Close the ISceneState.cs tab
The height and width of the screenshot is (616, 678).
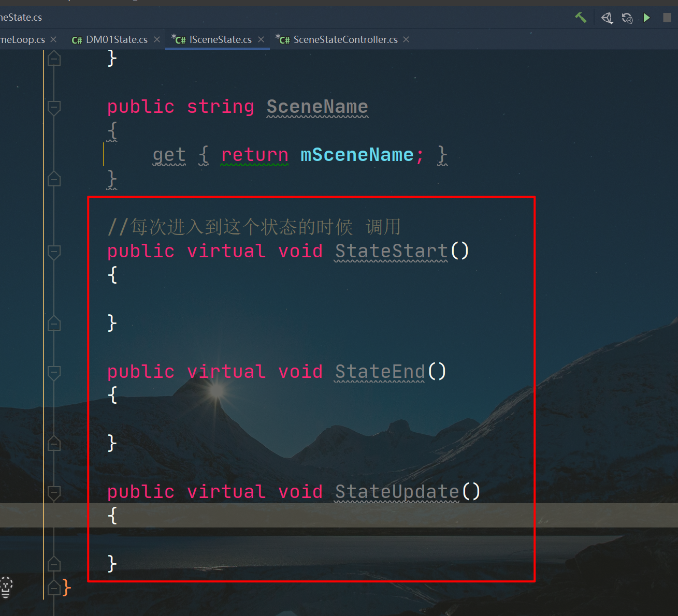(261, 39)
